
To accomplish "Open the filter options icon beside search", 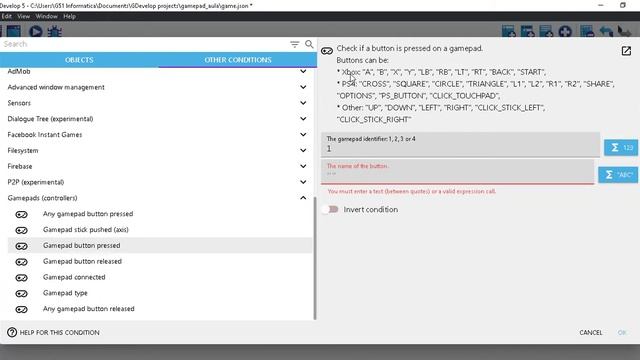I will pyautogui.click(x=295, y=44).
